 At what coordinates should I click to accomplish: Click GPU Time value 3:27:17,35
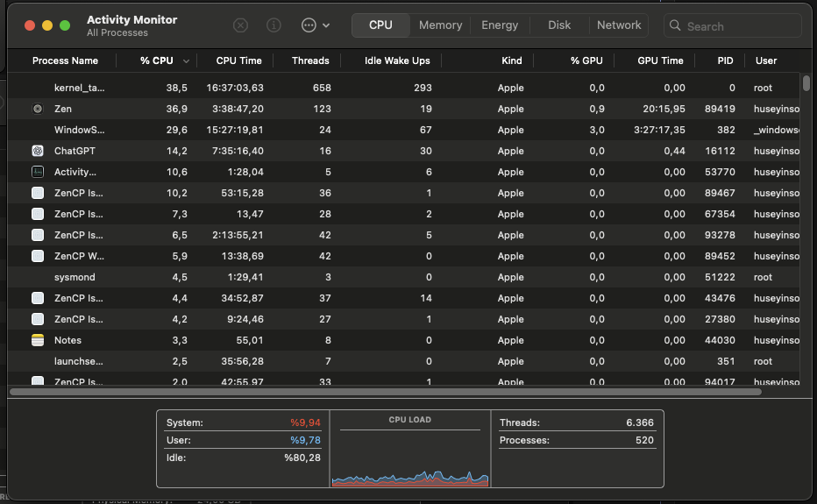pyautogui.click(x=659, y=130)
